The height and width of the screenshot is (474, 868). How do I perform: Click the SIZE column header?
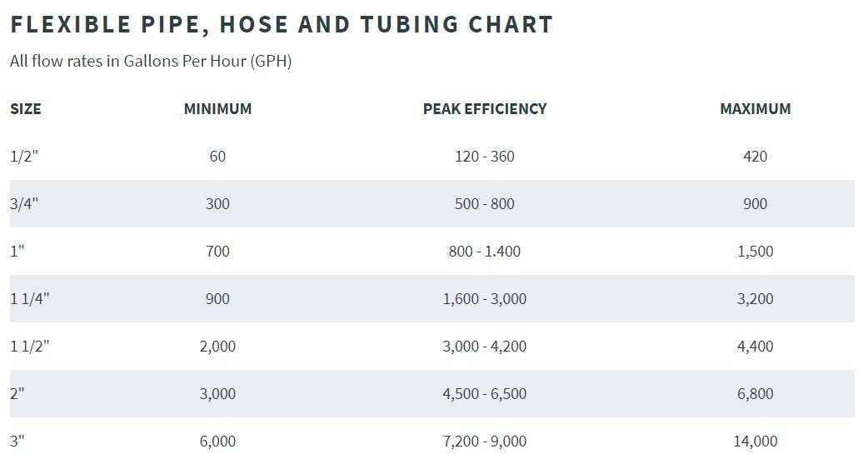point(26,109)
